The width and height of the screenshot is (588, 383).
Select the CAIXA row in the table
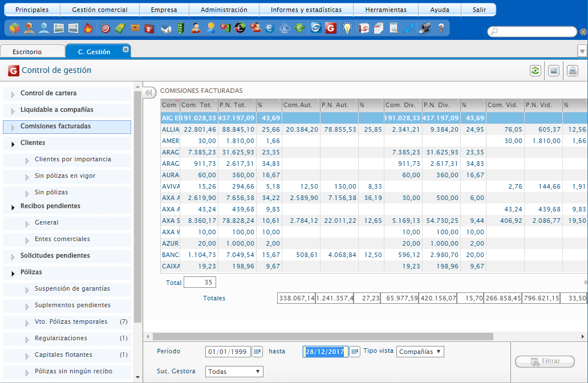point(374,266)
